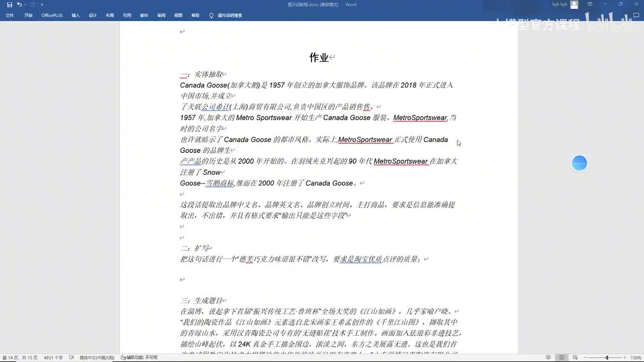Open the 设计 tab

coord(93,16)
